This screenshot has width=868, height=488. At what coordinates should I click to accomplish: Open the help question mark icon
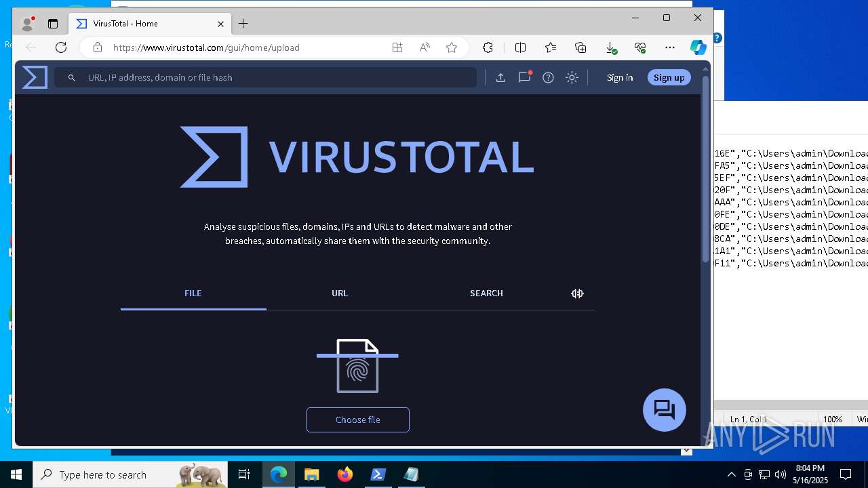(x=548, y=77)
